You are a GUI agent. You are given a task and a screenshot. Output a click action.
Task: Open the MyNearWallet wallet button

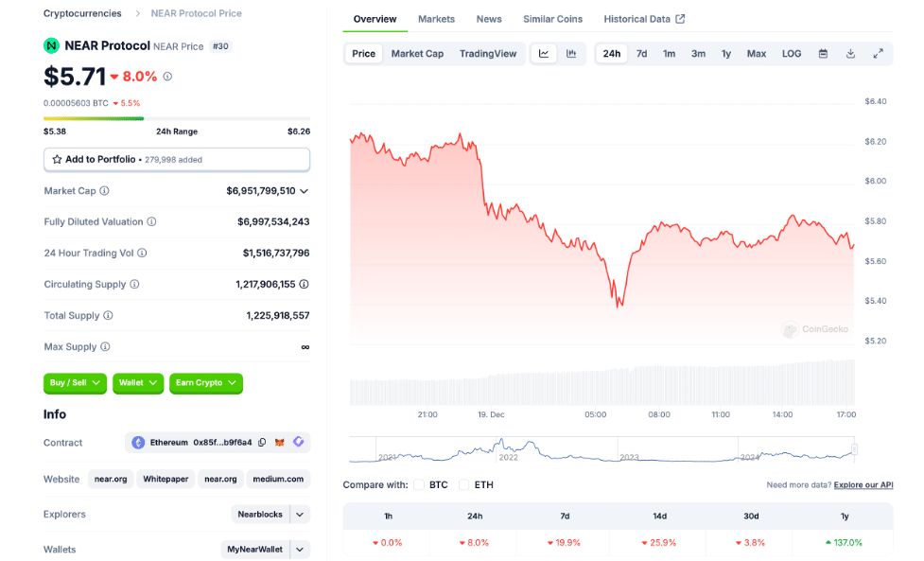click(254, 550)
